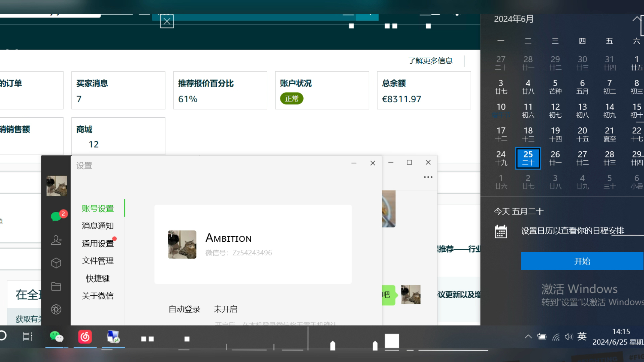Viewport: 644px width, 362px height.
Task: Select June 21 夏至 in calendar
Action: click(609, 134)
